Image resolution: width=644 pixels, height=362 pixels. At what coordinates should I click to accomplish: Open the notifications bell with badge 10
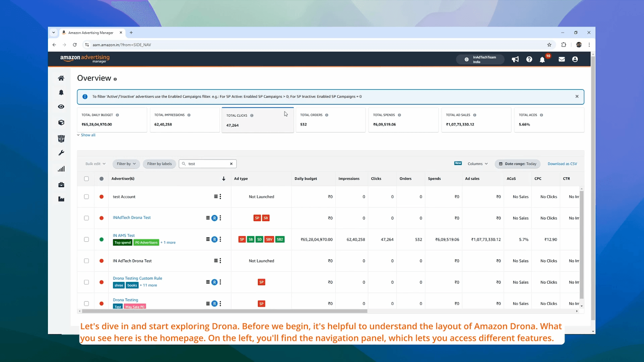[543, 60]
